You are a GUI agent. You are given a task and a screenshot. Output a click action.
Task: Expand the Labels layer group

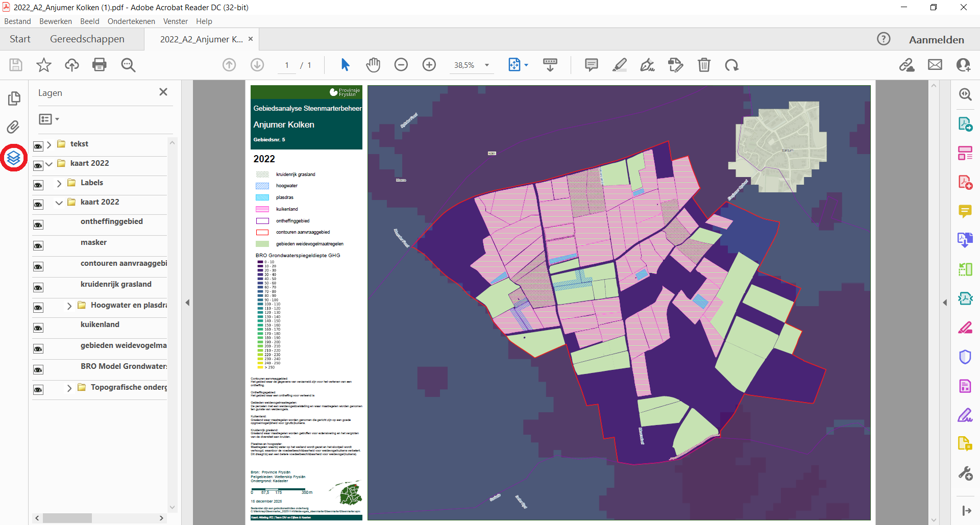click(59, 183)
